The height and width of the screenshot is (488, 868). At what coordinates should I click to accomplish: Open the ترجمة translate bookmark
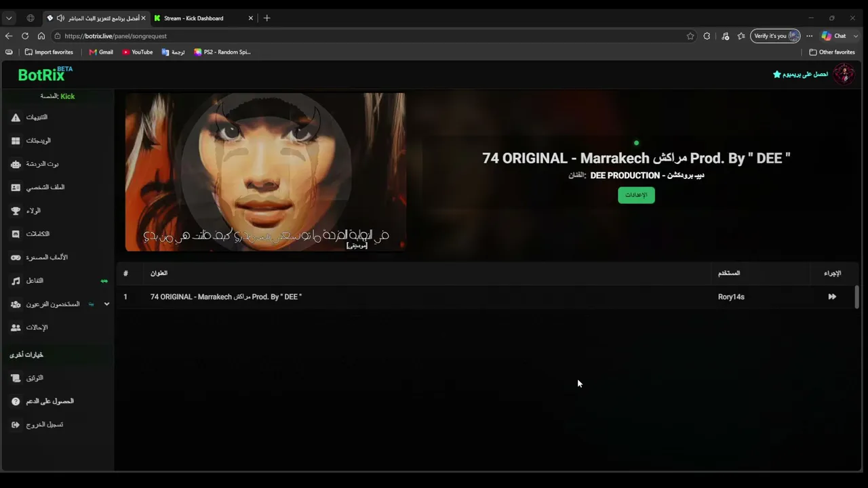coord(174,52)
